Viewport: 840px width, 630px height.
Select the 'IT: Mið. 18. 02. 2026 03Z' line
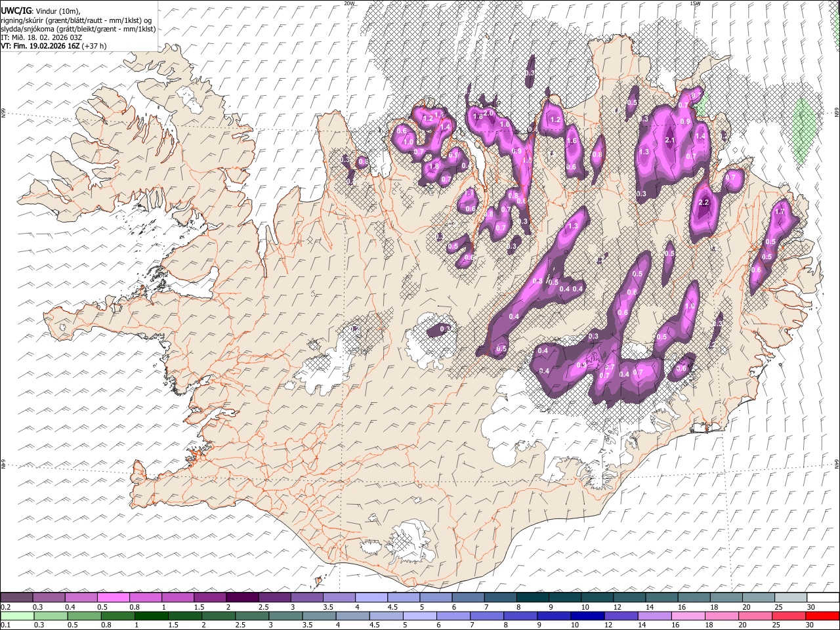click(41, 37)
